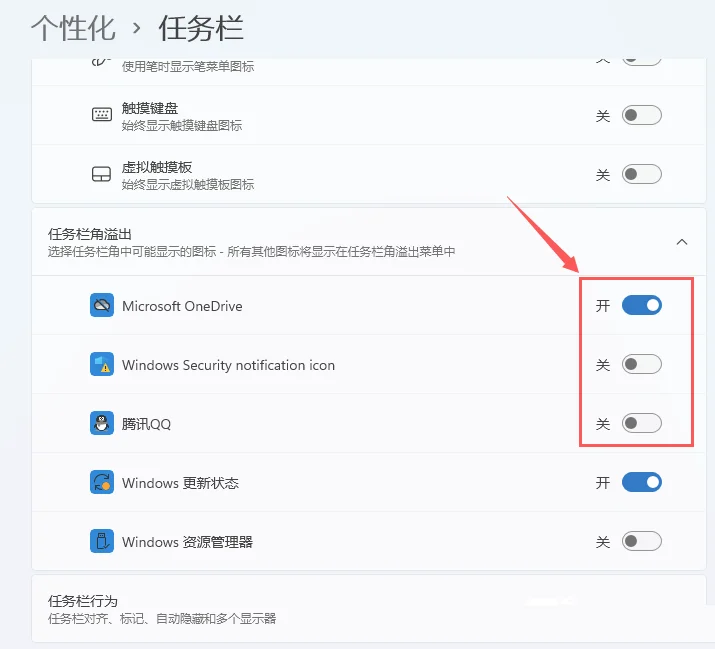Click the 触摸键盘 keyboard icon
This screenshot has height=649, width=715.
(101, 115)
